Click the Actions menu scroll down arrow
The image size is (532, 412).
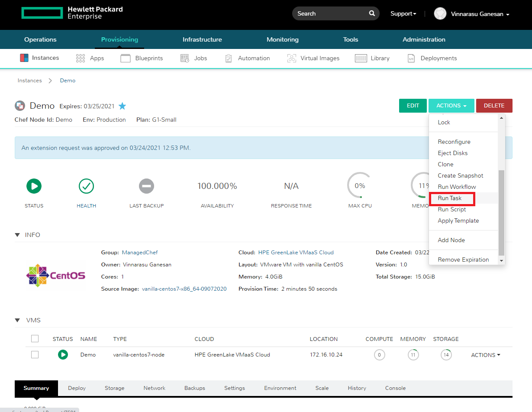(502, 261)
